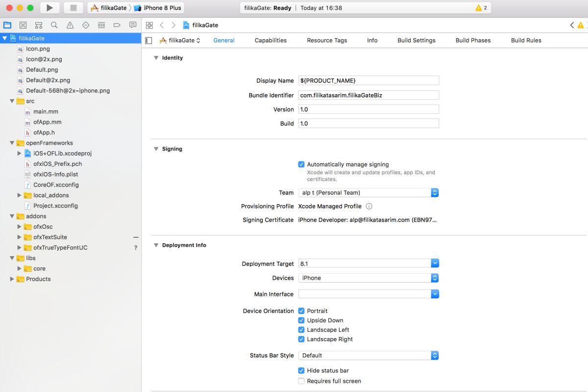
Task: Collapse the Signing section
Action: point(156,149)
